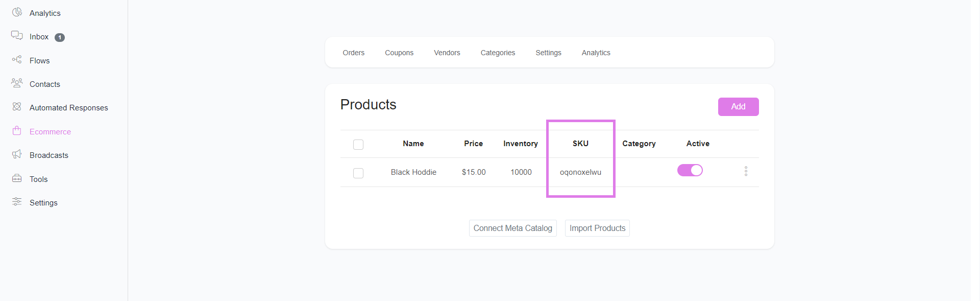The image size is (980, 301).
Task: Open Broadcasts via megaphone icon
Action: [17, 154]
